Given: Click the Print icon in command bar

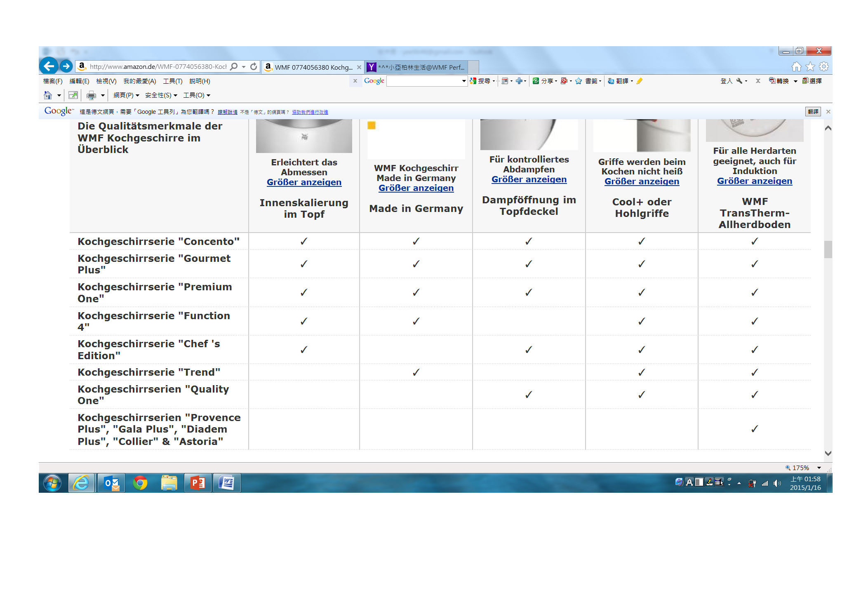Looking at the screenshot, I should 91,95.
